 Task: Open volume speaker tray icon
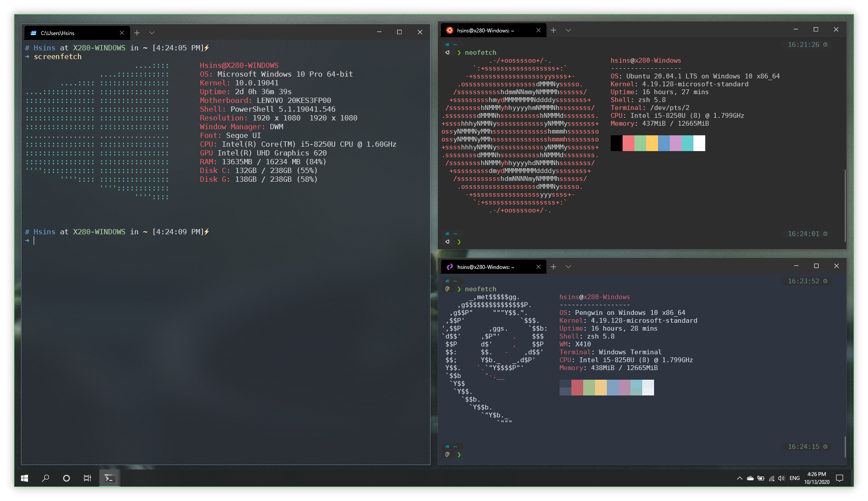782,478
